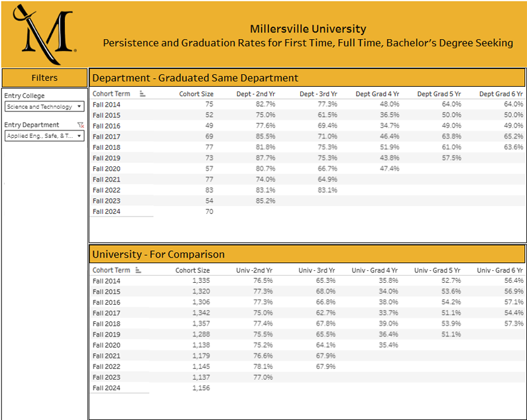Click the Entry College filter label
Screen dimensions: 527x420
pyautogui.click(x=25, y=96)
